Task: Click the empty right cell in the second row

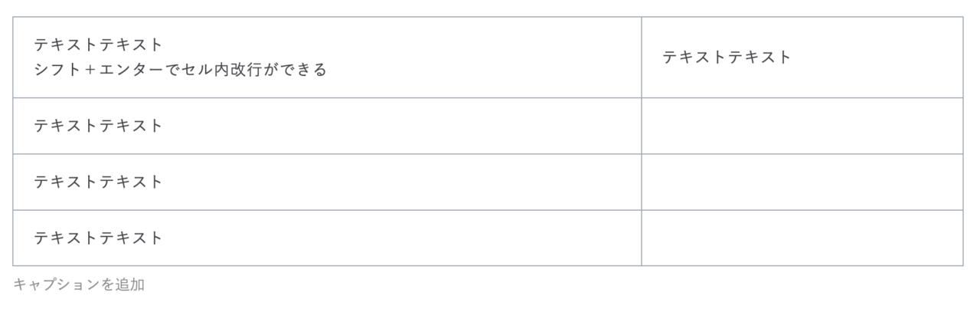Action: (802, 126)
